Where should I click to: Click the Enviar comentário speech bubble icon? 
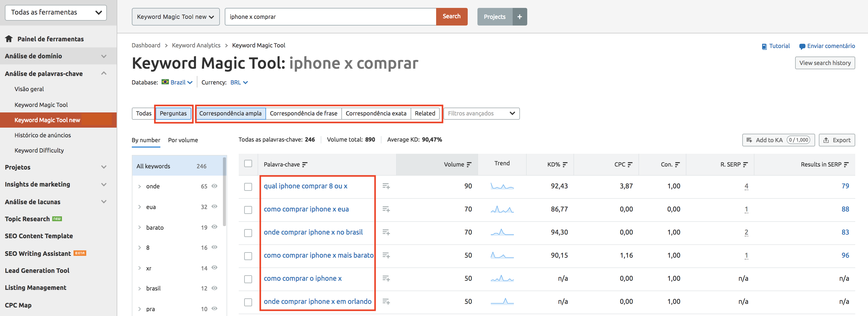pyautogui.click(x=802, y=46)
